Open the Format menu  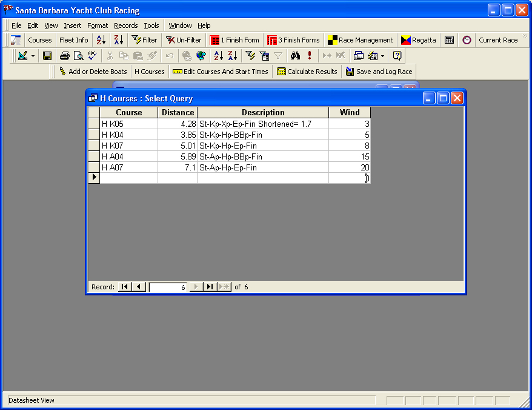(98, 25)
